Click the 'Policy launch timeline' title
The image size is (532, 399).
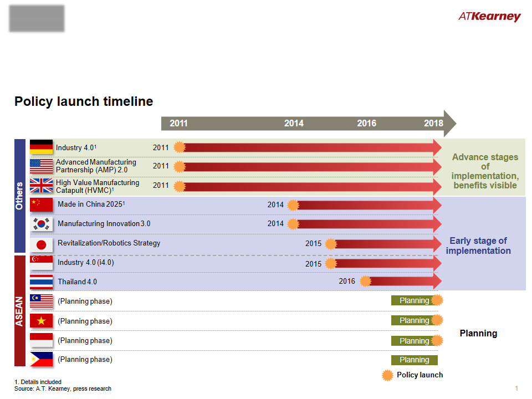pos(84,101)
